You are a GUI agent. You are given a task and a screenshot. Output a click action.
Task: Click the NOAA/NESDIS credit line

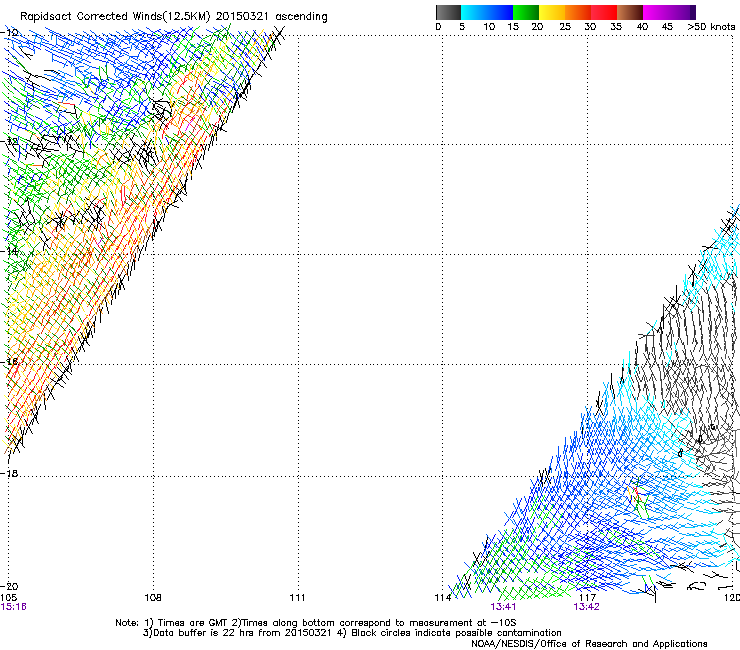click(x=589, y=644)
